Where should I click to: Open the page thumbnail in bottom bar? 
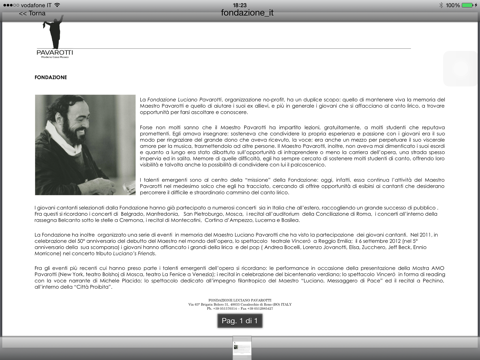point(242,348)
